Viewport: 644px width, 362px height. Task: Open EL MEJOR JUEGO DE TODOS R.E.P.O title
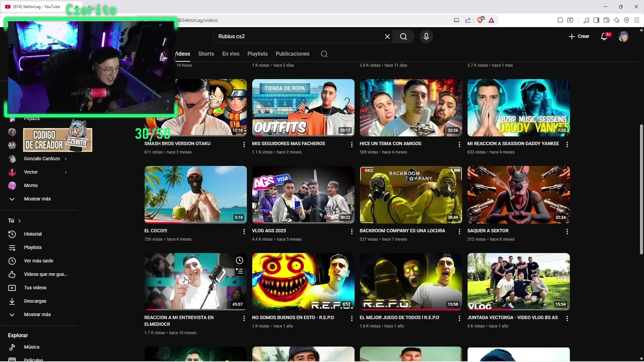point(399,318)
